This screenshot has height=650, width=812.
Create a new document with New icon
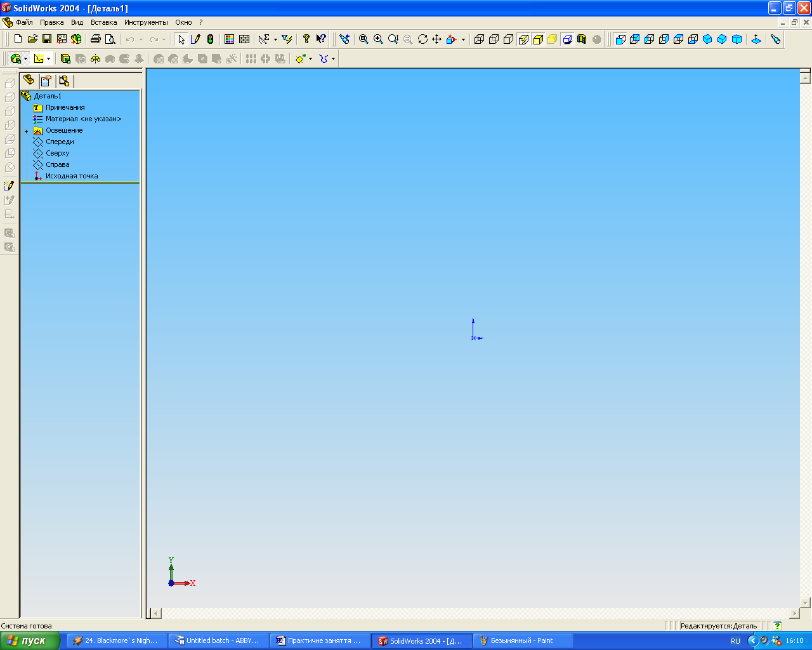pos(18,39)
